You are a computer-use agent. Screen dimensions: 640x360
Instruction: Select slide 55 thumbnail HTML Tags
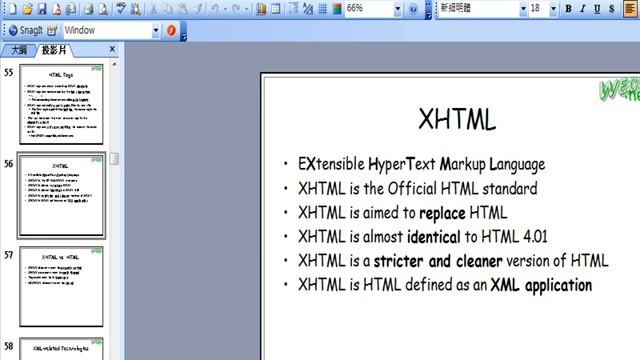[x=61, y=104]
